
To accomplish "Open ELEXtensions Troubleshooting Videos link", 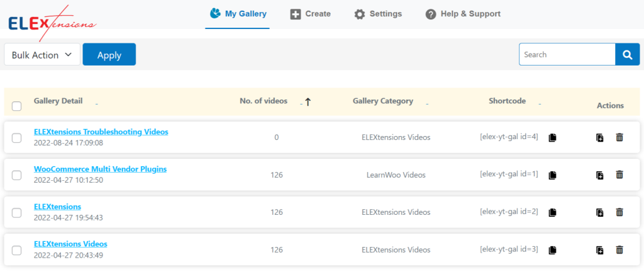I will tap(101, 132).
